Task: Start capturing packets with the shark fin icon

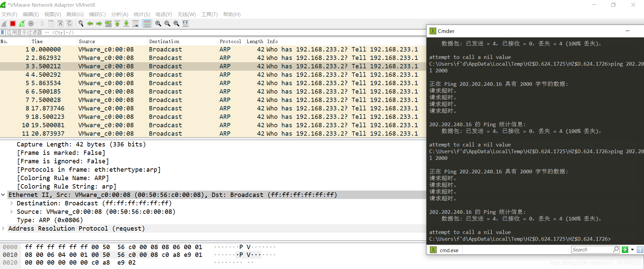Action: [4, 24]
